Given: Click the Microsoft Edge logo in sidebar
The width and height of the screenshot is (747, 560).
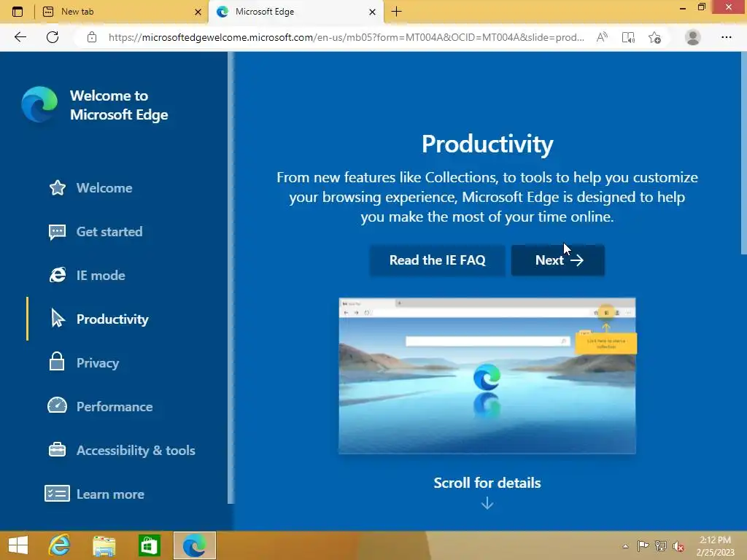Looking at the screenshot, I should 39,104.
